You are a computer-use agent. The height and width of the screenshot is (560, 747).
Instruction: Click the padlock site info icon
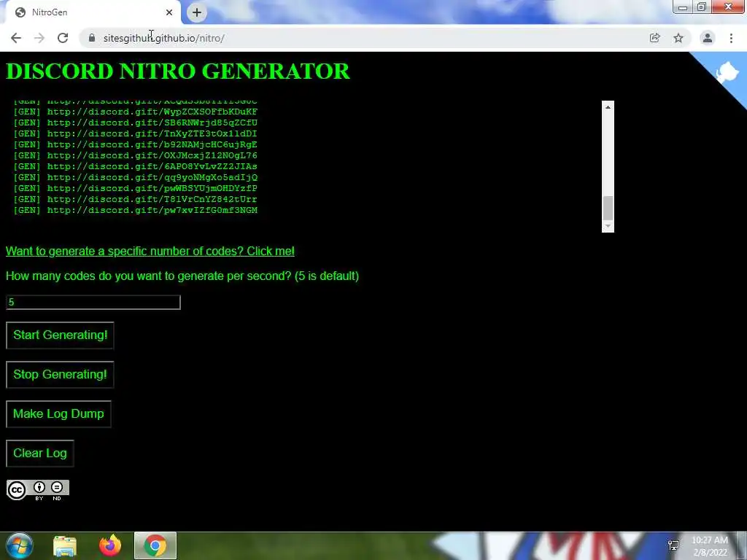92,38
